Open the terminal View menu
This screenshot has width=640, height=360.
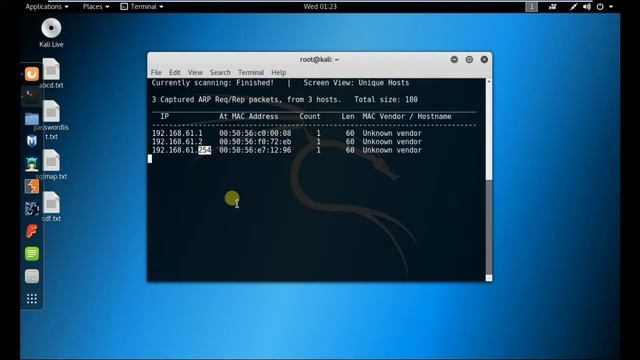195,72
